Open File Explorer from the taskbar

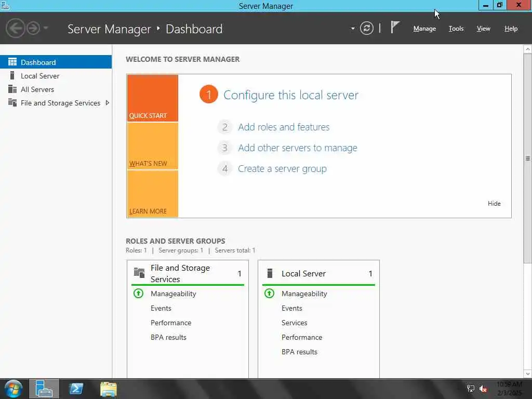tap(108, 389)
